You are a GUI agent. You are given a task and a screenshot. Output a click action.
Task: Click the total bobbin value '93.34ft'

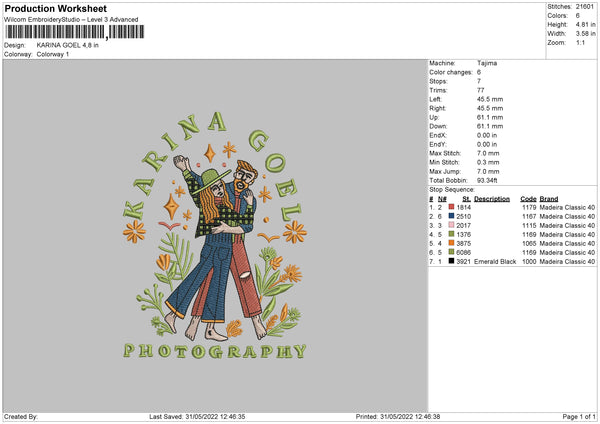[487, 181]
